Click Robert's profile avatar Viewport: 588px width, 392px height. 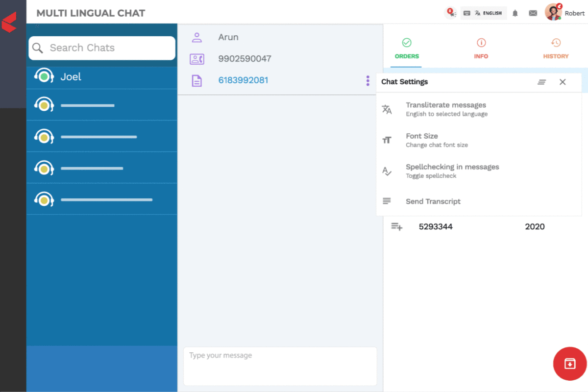pyautogui.click(x=553, y=12)
